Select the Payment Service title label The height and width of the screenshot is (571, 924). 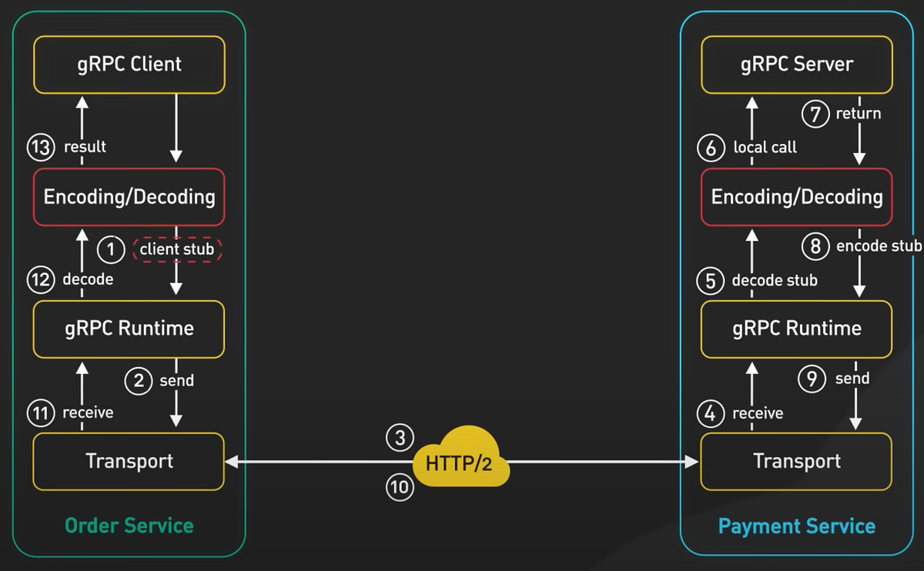pyautogui.click(x=796, y=526)
